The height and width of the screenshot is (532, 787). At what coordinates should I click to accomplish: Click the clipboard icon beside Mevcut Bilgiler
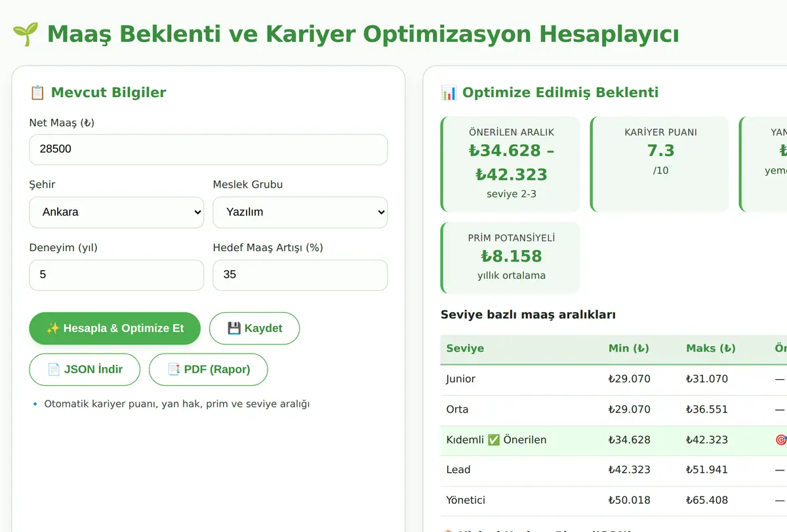point(37,92)
